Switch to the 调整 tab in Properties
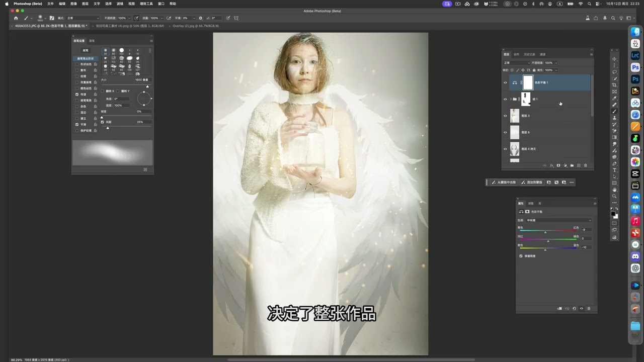Image resolution: width=644 pixels, height=362 pixels. click(531, 204)
